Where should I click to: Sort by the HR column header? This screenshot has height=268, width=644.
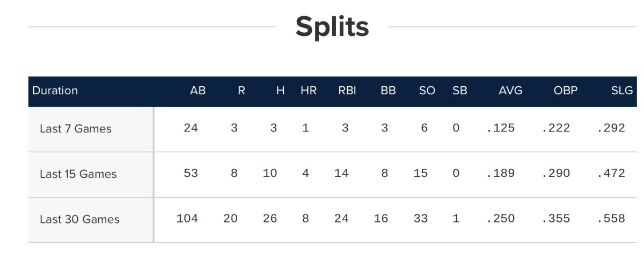click(x=309, y=91)
